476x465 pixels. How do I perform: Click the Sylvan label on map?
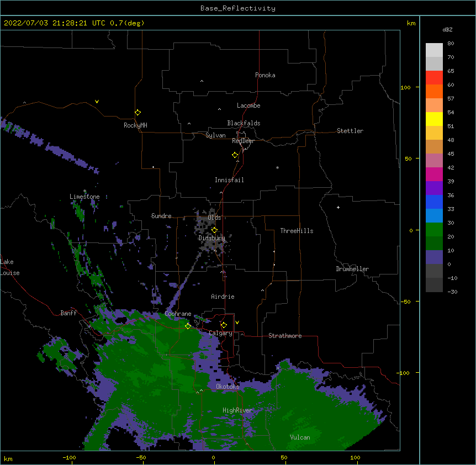[215, 135]
